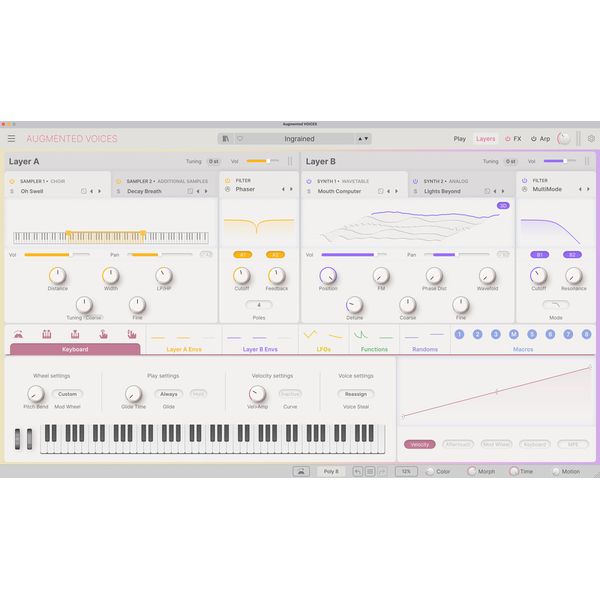
Task: Open the Ingrained preset name selector
Action: [299, 139]
